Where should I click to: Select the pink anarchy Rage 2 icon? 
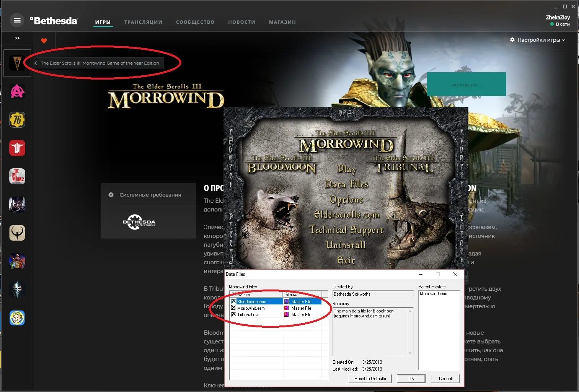(17, 91)
